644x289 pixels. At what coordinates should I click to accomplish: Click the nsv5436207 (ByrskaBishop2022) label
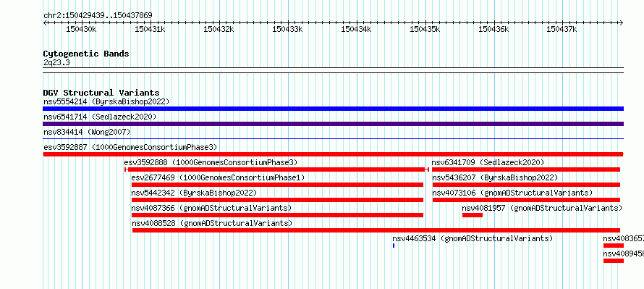coord(496,177)
